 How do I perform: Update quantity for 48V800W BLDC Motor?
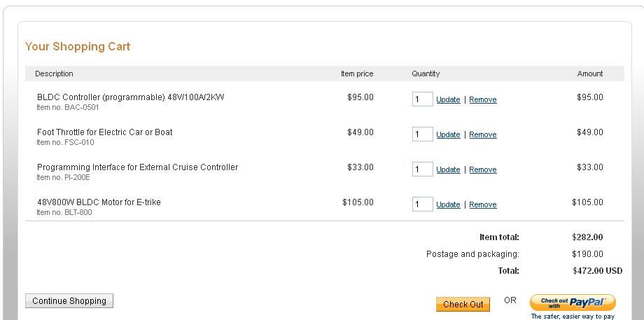tap(448, 204)
